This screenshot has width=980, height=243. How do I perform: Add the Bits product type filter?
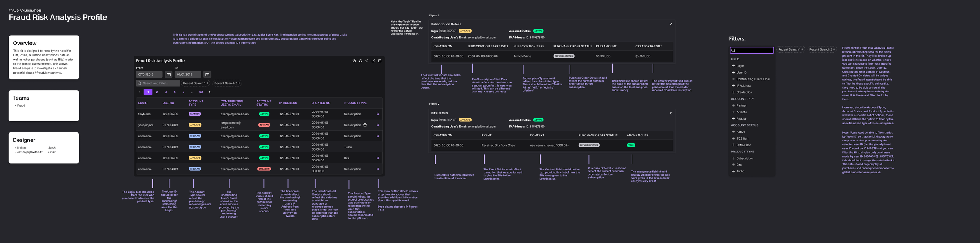(733, 165)
